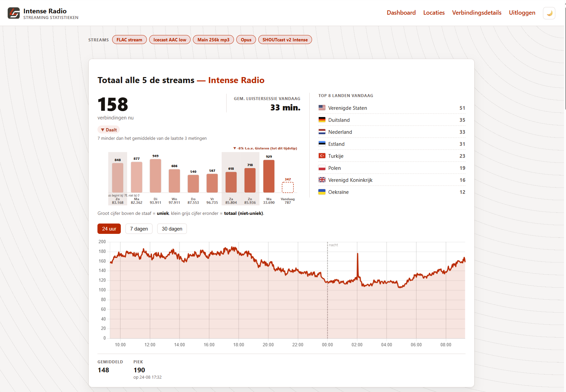566x392 pixels.
Task: Click the Verenigde Staten country name
Action: [x=347, y=108]
